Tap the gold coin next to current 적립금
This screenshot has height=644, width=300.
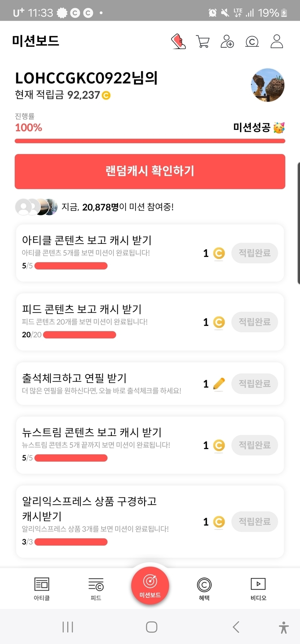[106, 96]
